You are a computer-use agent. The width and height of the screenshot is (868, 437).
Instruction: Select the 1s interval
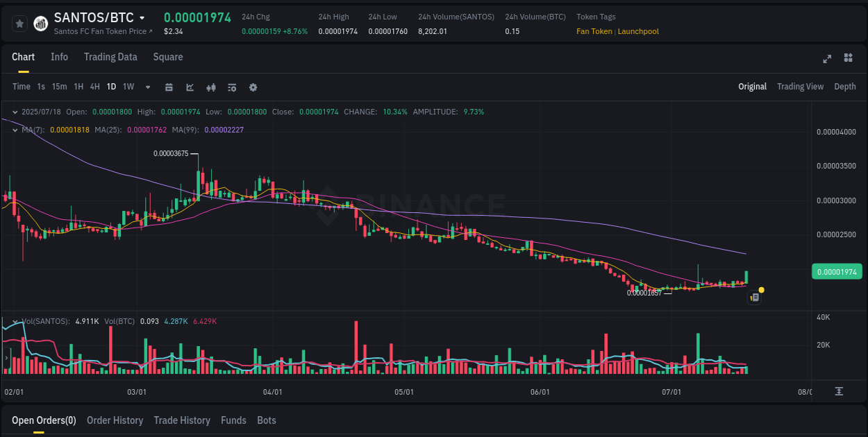[41, 87]
